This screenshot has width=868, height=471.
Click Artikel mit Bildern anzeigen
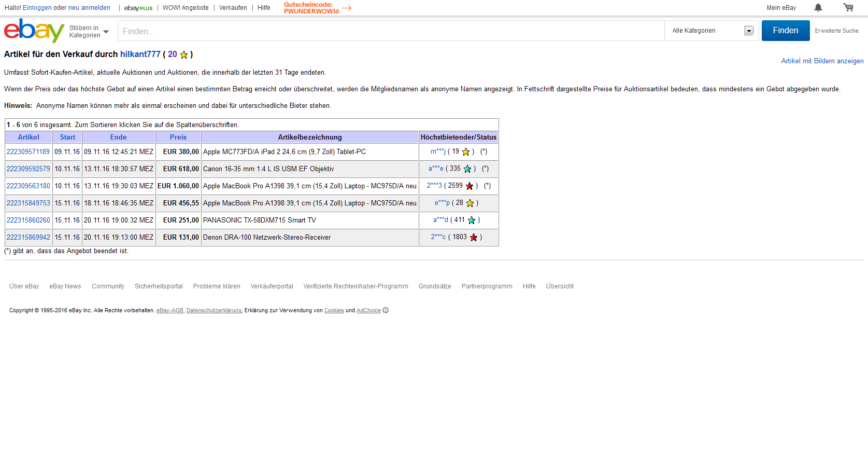[822, 61]
